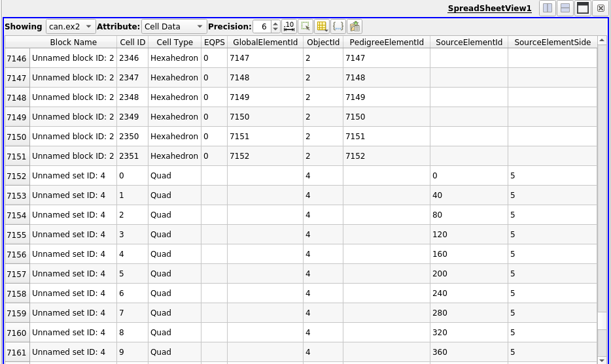Split the view horizontally
This screenshot has height=364, width=611.
click(548, 8)
